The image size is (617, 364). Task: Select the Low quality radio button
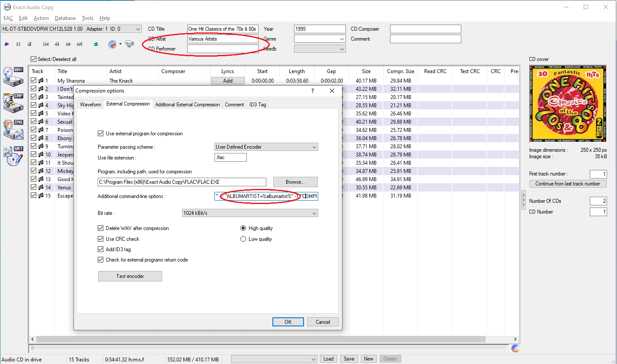pos(243,239)
